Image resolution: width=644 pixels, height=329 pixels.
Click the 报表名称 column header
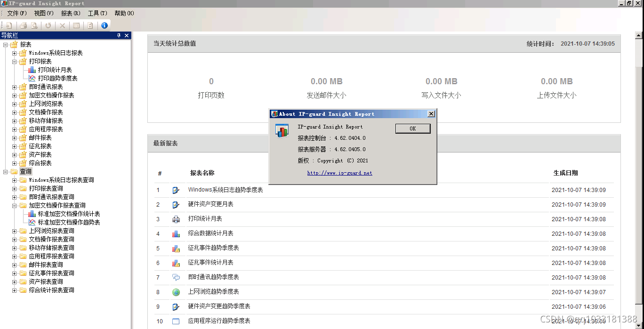click(x=202, y=173)
